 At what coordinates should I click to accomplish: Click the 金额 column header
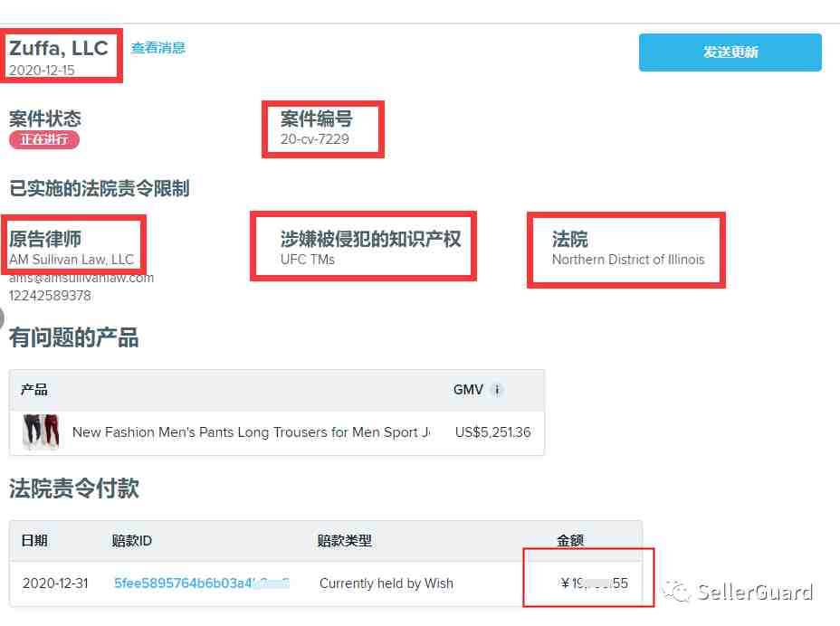(570, 540)
